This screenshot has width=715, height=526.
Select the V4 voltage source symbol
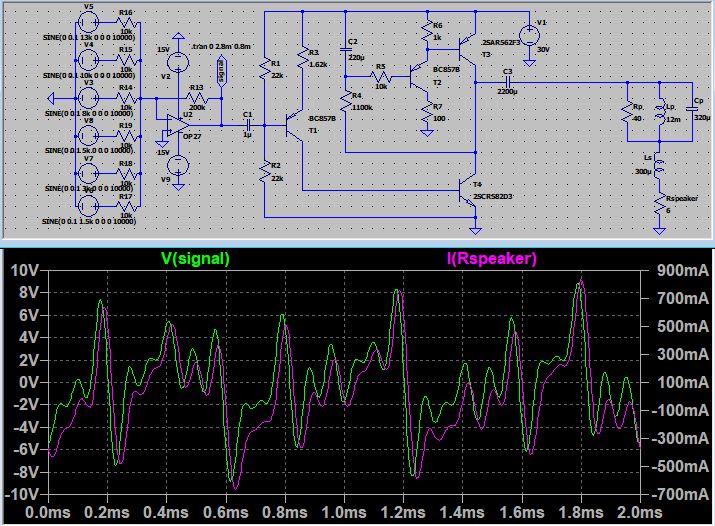click(88, 60)
